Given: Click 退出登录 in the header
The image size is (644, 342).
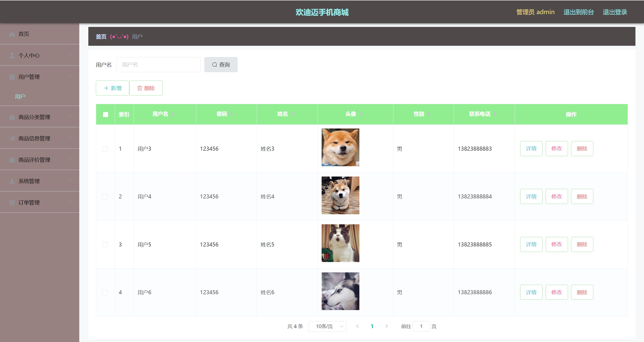Looking at the screenshot, I should coord(615,12).
